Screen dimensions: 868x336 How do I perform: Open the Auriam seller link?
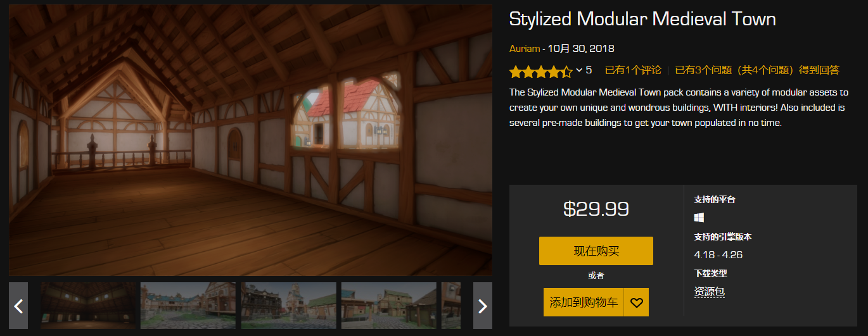pyautogui.click(x=525, y=49)
